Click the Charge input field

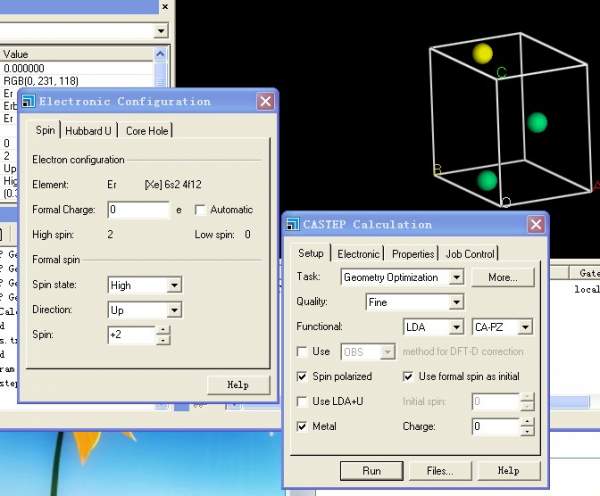coord(496,426)
